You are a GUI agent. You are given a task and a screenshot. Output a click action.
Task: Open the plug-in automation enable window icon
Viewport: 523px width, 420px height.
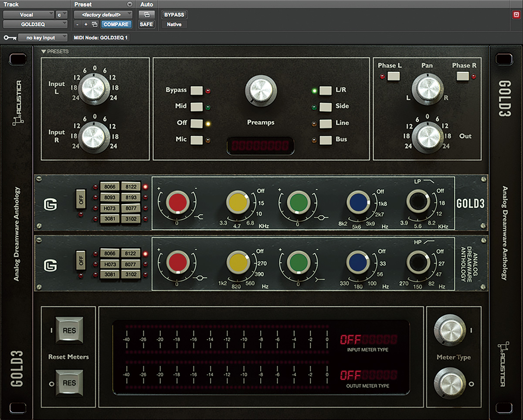[x=146, y=15]
